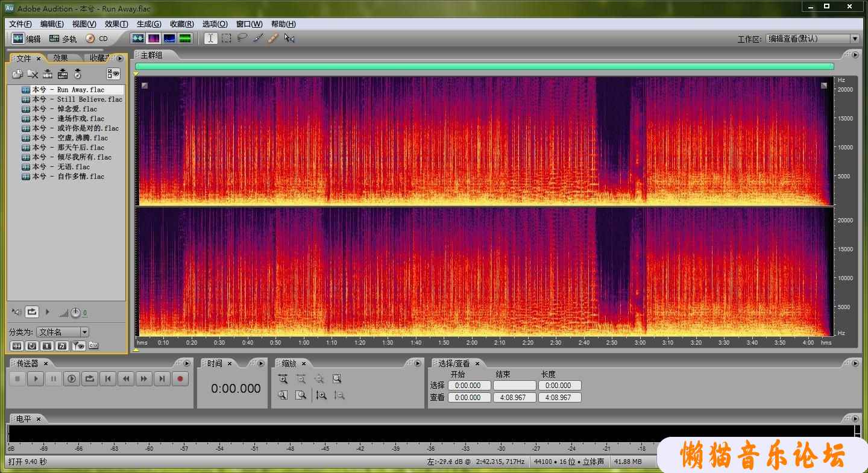Open the Levels panel menu arrow
The width and height of the screenshot is (868, 473).
point(855,419)
